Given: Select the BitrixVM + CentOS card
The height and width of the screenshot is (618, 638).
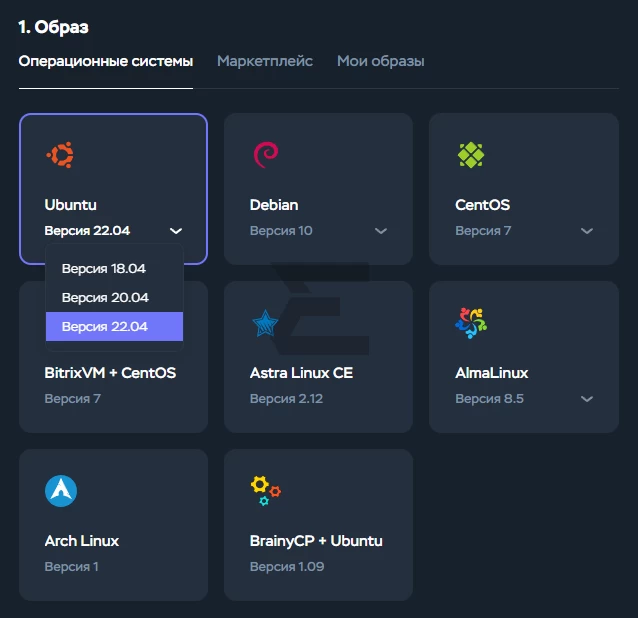Looking at the screenshot, I should point(114,357).
